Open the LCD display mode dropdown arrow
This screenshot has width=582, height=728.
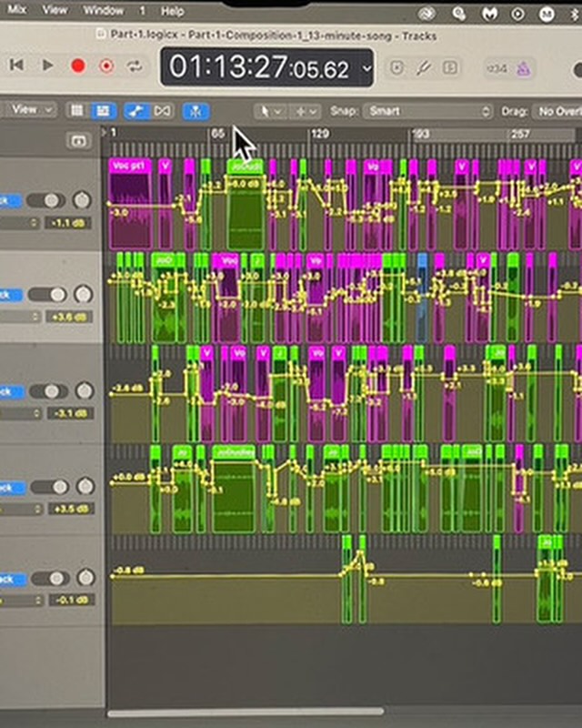[x=366, y=69]
